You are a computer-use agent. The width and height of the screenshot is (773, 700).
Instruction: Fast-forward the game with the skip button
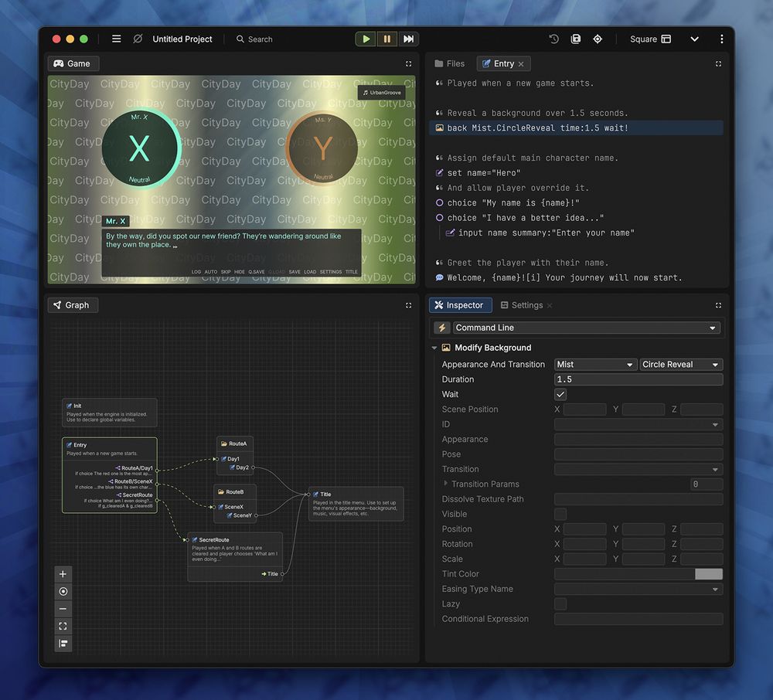pos(408,39)
